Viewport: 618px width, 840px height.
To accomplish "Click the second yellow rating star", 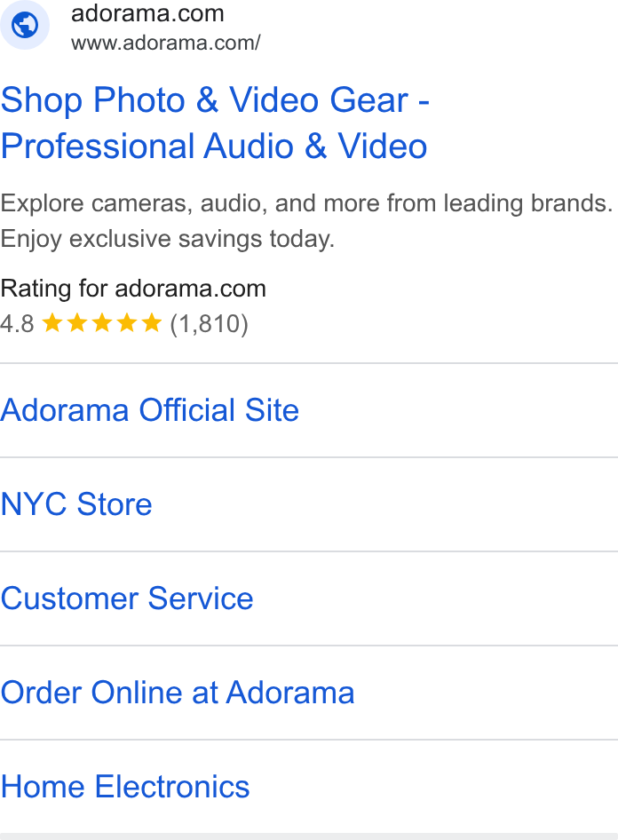I will [x=76, y=323].
